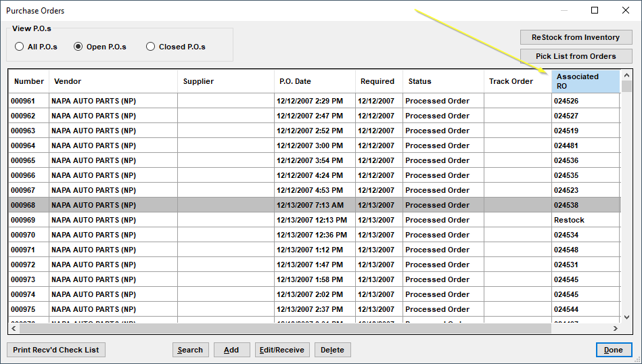Click the Edit/Receive button

282,350
